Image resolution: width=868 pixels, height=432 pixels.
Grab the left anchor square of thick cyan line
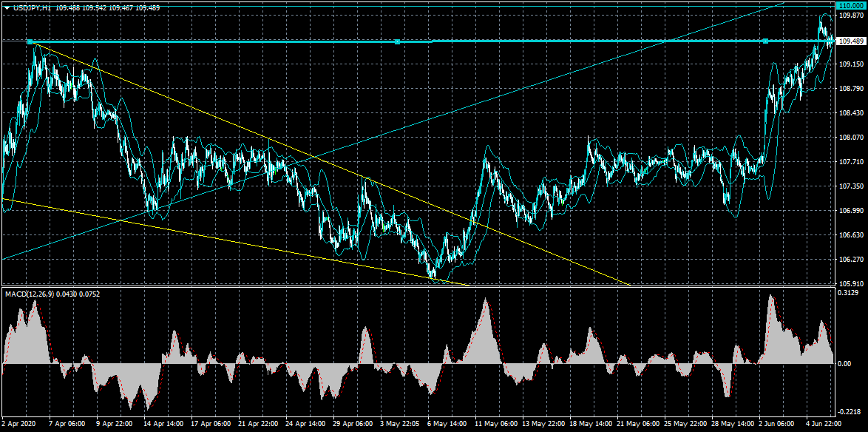tap(30, 42)
